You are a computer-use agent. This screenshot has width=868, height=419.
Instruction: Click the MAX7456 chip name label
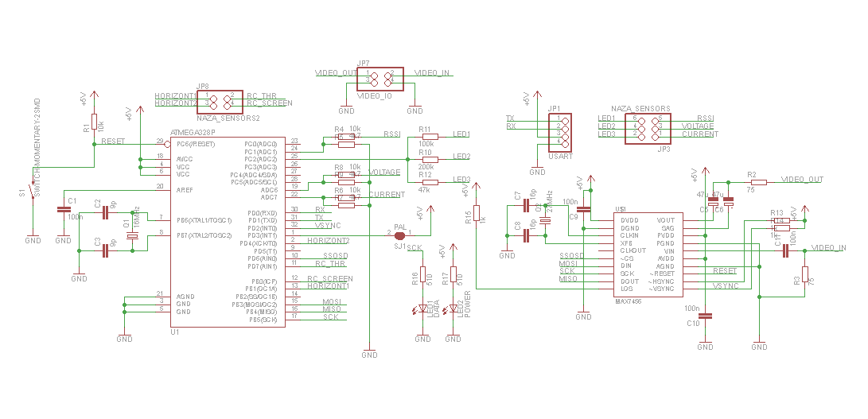628,301
